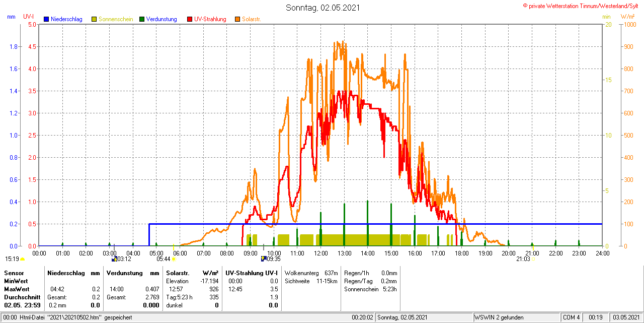The width and height of the screenshot is (644, 323).
Task: Click the Verdunstung Gesamt value 2.769
Action: pyautogui.click(x=151, y=297)
